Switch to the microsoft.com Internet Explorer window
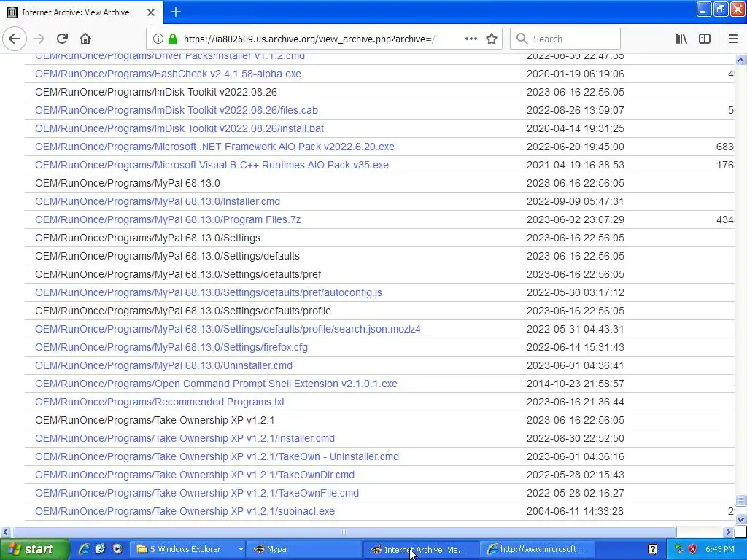747x560 pixels. click(536, 549)
